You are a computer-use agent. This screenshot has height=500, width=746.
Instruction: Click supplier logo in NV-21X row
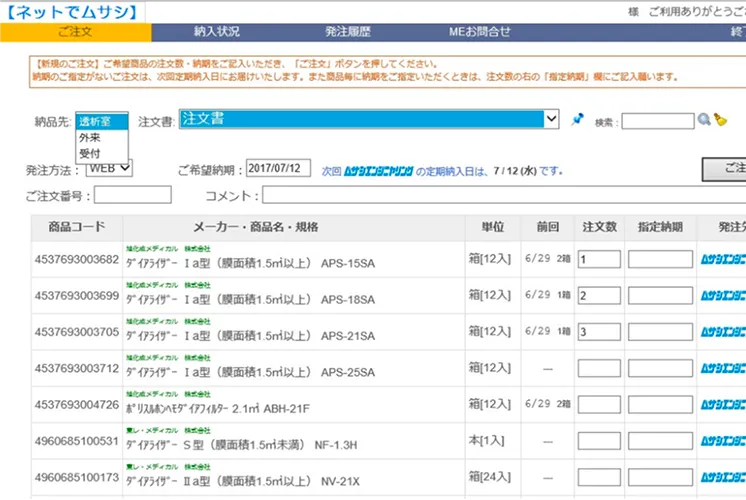(x=723, y=477)
